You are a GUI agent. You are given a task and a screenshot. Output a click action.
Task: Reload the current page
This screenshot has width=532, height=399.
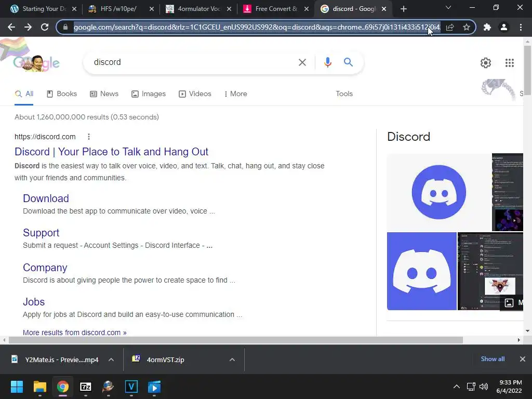45,27
